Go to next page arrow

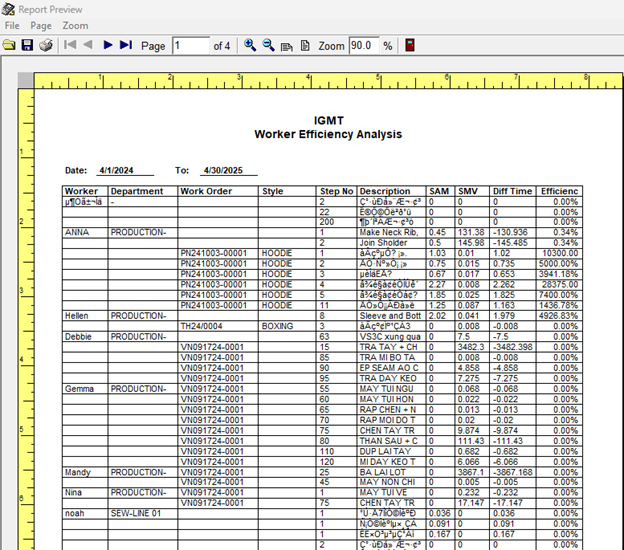tap(107, 45)
